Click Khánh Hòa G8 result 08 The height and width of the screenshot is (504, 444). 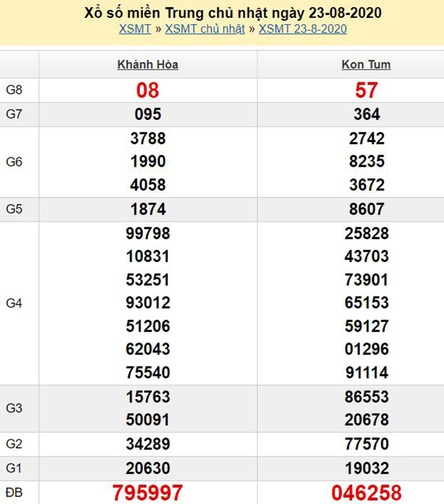[x=148, y=91]
